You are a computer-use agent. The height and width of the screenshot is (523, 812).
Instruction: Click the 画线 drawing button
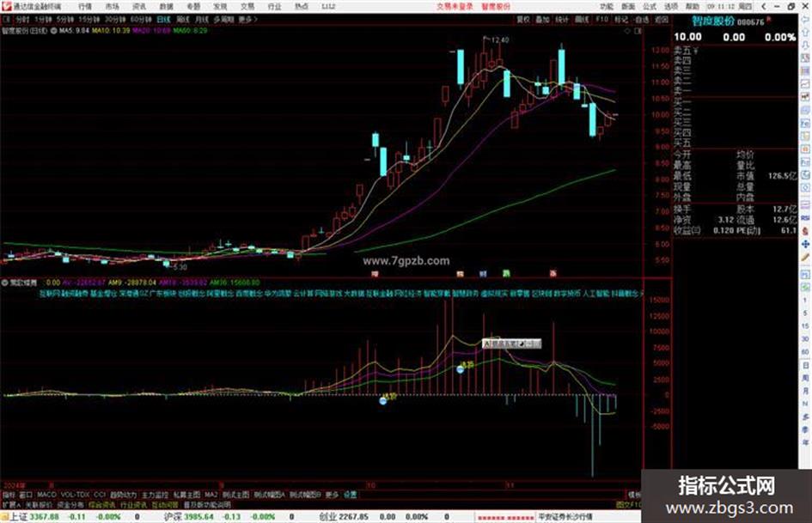tap(582, 19)
